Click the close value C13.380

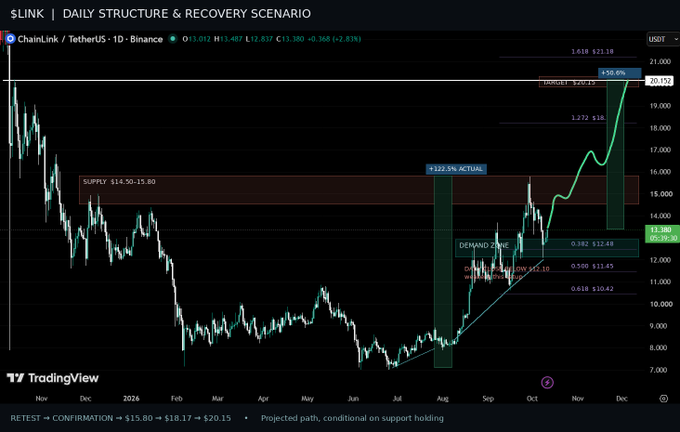[290, 39]
